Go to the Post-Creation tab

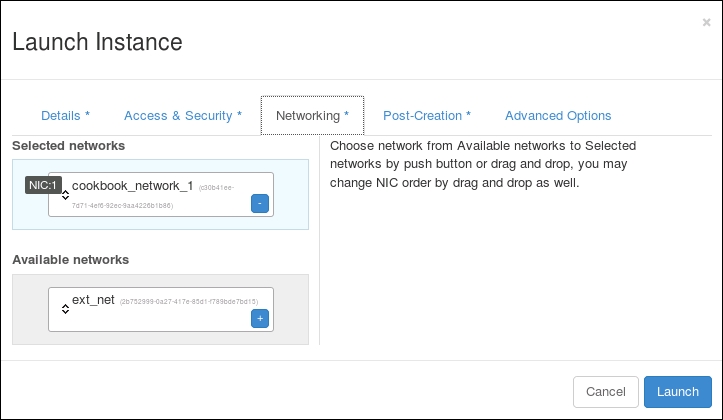(427, 116)
